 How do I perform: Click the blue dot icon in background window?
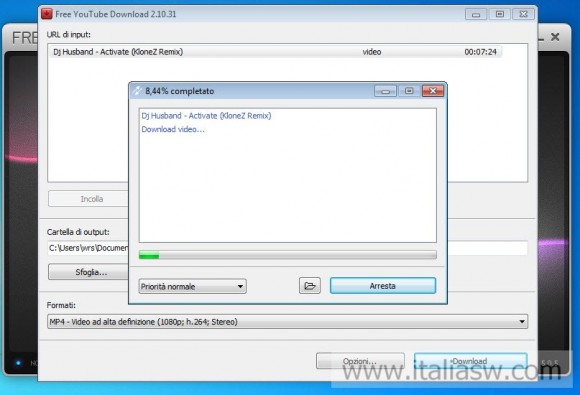pos(18,363)
